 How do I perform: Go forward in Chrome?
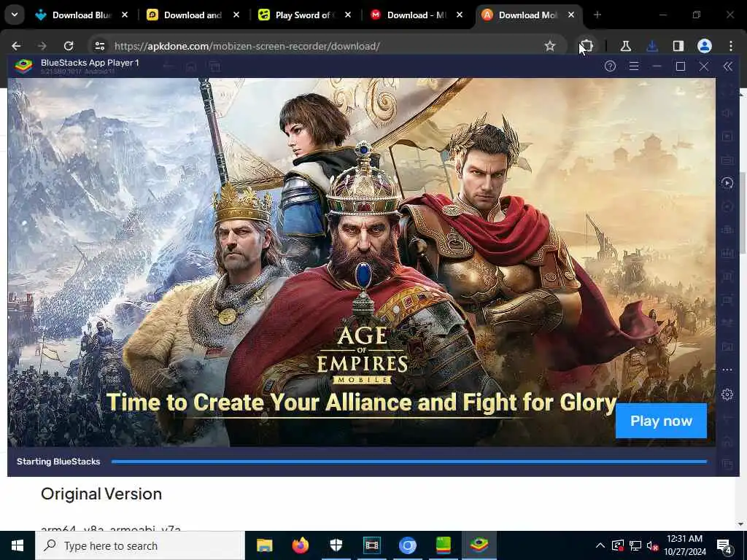tap(42, 46)
